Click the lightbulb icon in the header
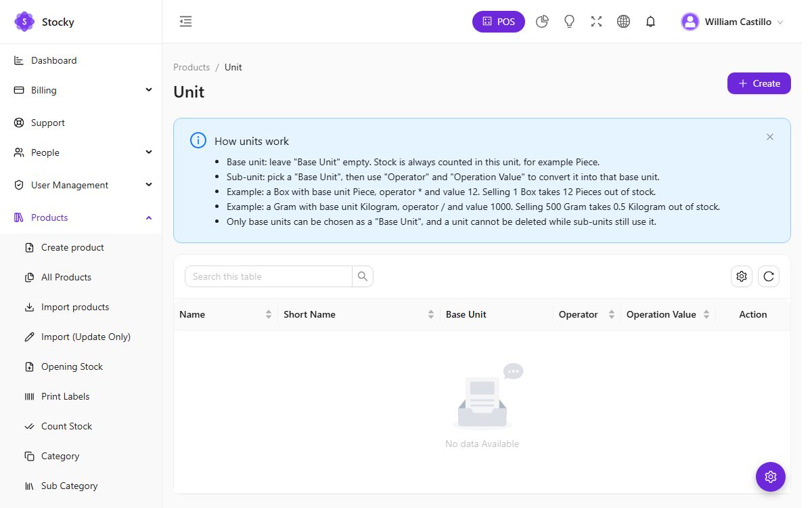812x508 pixels. pyautogui.click(x=569, y=22)
